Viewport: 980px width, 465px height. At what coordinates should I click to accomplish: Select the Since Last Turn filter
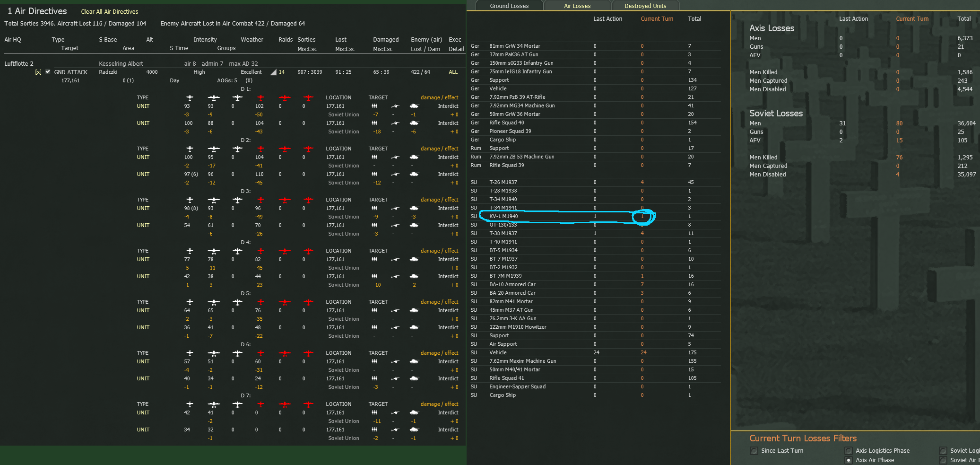click(x=754, y=451)
